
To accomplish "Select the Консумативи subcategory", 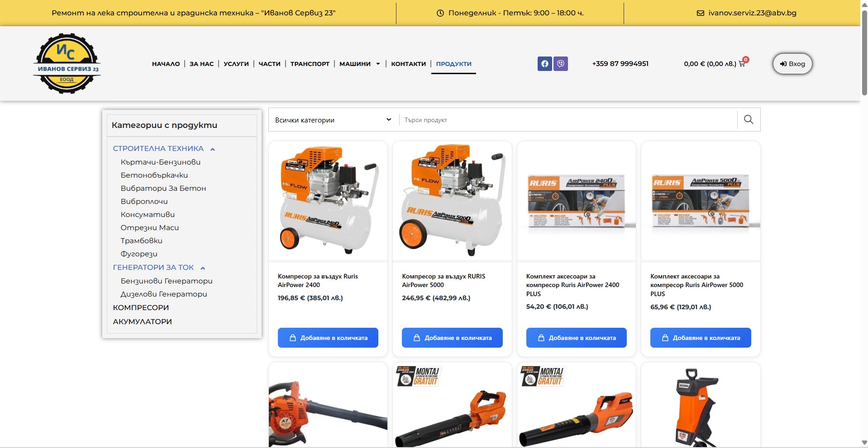I will click(148, 214).
